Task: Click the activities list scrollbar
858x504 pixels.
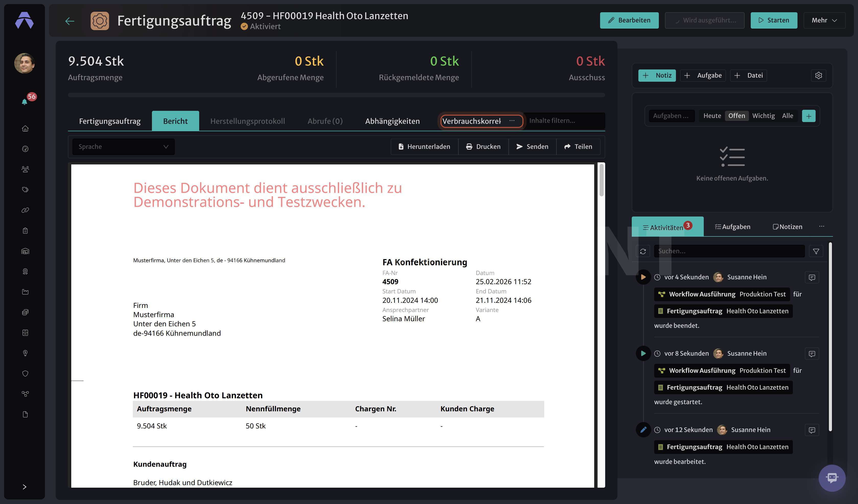Action: 830,337
